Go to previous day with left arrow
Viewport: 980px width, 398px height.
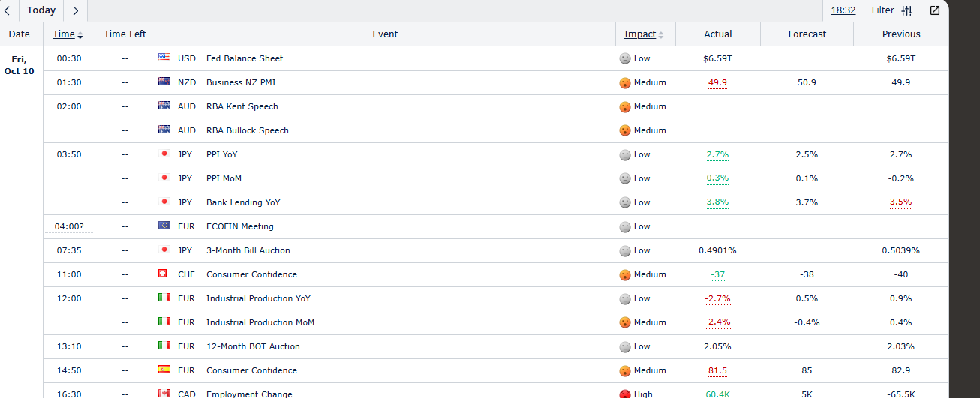click(x=8, y=10)
